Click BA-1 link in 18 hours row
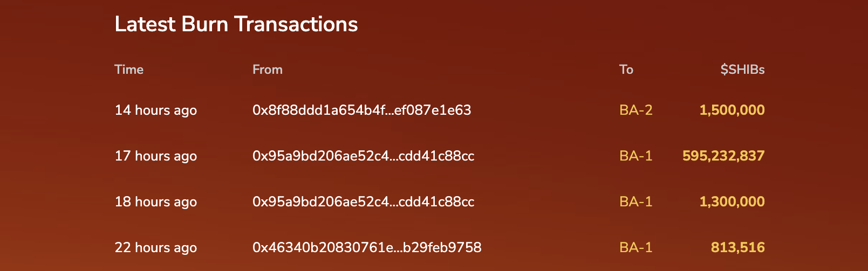868x271 pixels. (x=635, y=201)
